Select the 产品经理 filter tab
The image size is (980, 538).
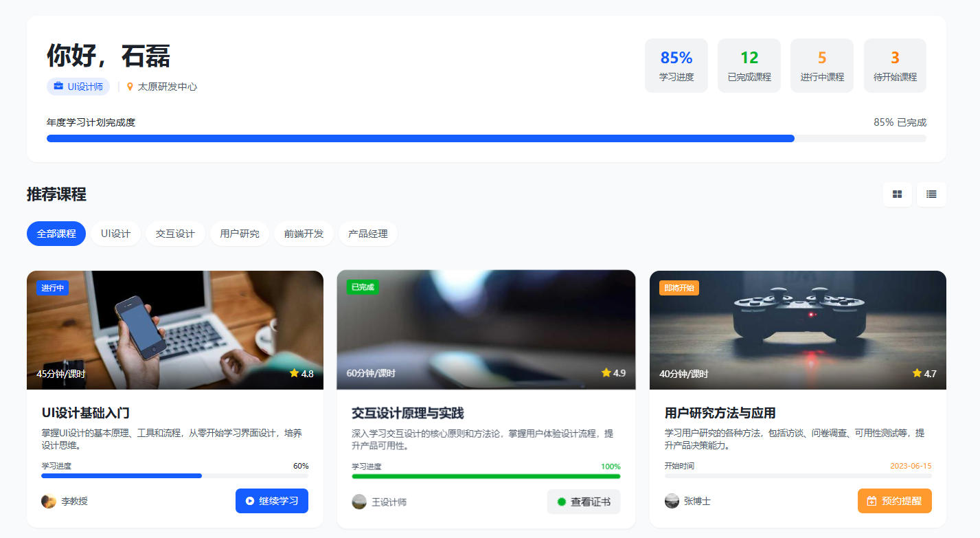pos(368,234)
